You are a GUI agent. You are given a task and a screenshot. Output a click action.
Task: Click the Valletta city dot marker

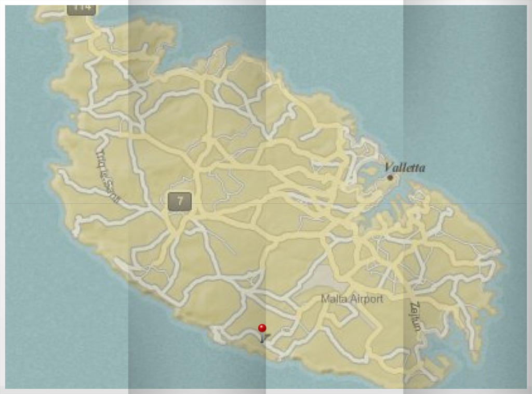[390, 178]
